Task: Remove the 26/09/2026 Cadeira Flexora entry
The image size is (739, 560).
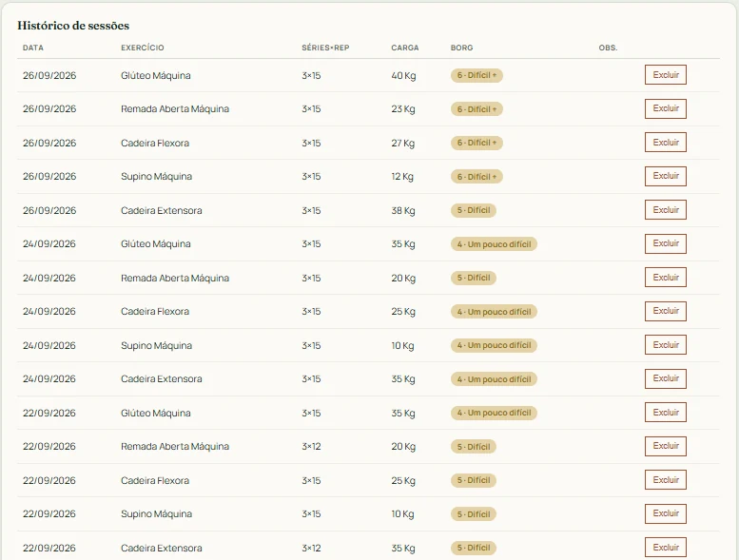Action: click(x=666, y=143)
